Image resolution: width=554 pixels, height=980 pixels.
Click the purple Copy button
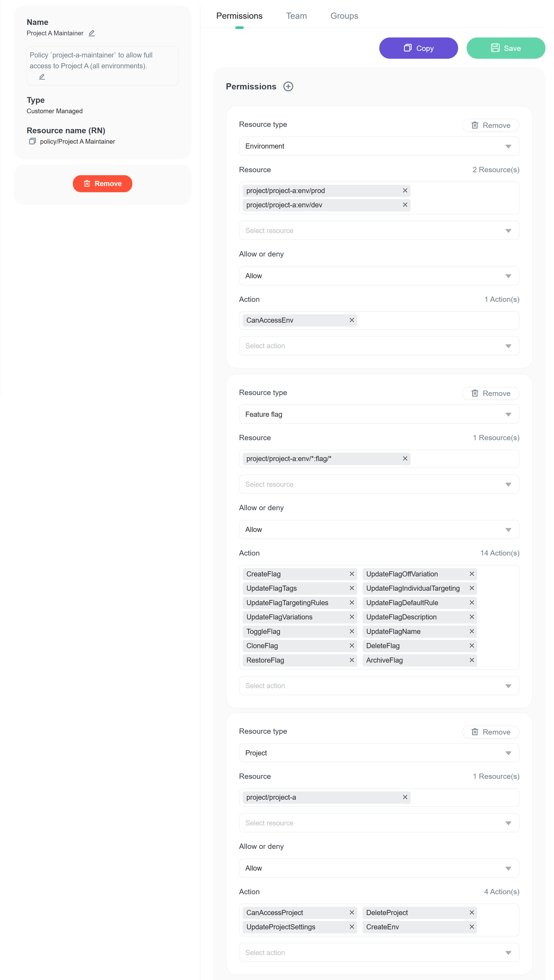[x=418, y=48]
